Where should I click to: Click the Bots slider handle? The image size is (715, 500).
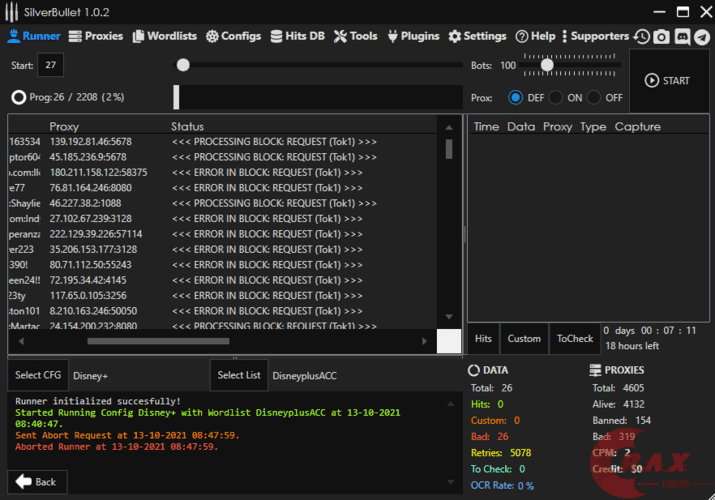point(547,65)
